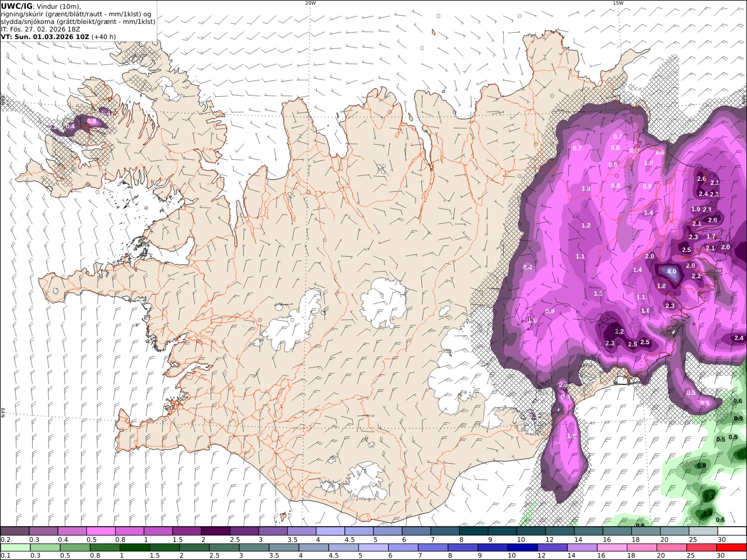Click the 1.8 precipitation value on map
This screenshot has height=560, width=747.
tap(661, 286)
